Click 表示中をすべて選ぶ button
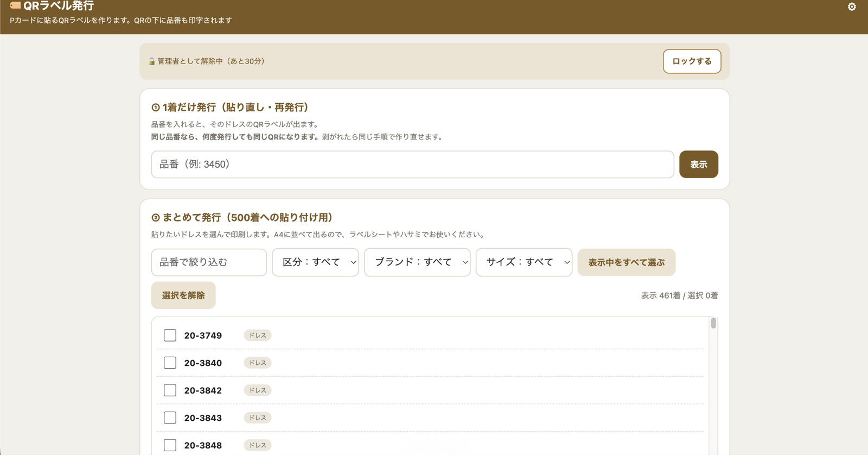Image resolution: width=868 pixels, height=455 pixels. pyautogui.click(x=626, y=262)
